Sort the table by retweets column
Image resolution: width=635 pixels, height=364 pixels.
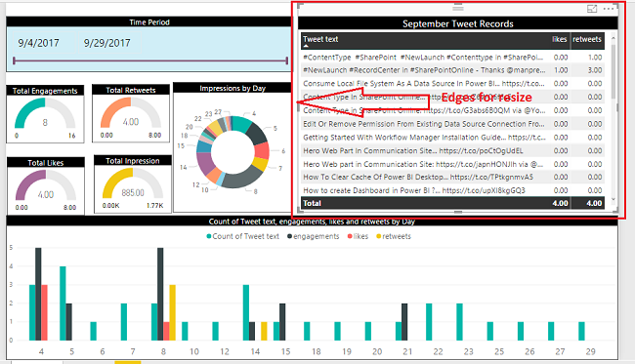[x=587, y=39]
